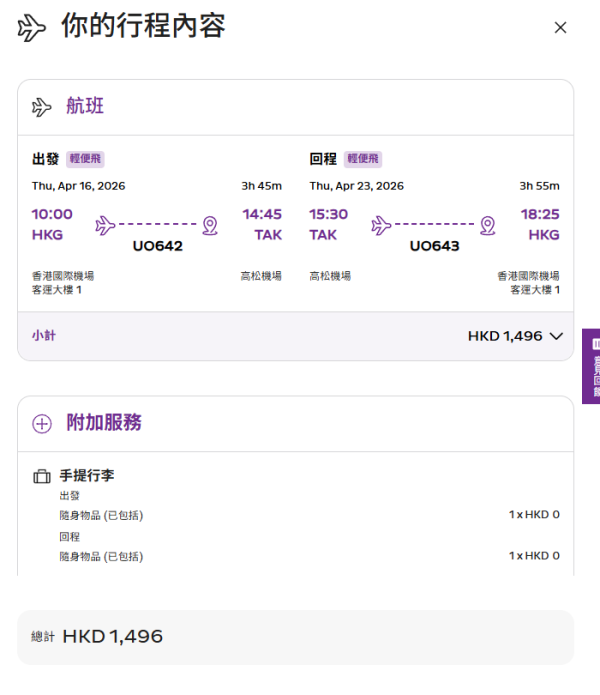Viewport: 600px width, 695px height.
Task: Click the 總計 HKD 1,496 total amount
Action: tap(113, 637)
